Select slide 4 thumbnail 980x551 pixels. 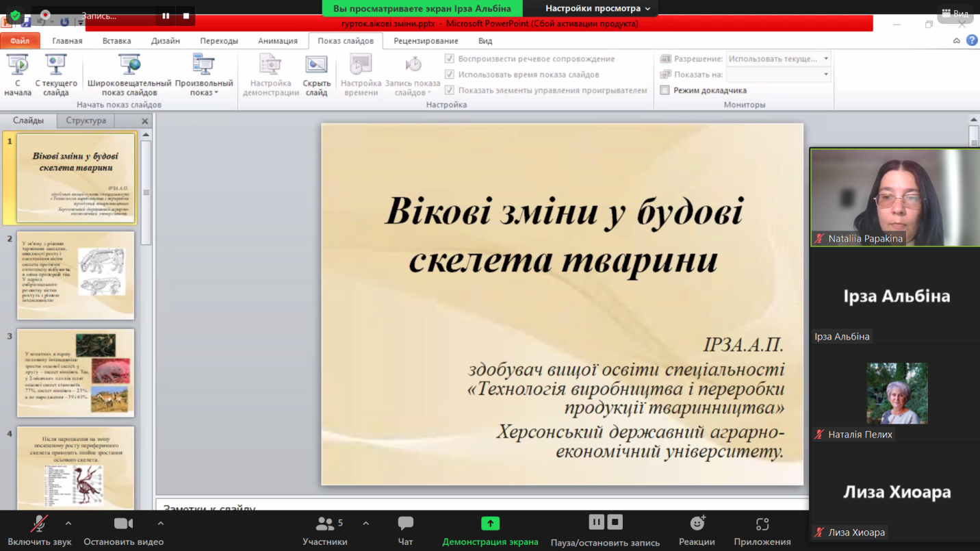[x=76, y=468]
